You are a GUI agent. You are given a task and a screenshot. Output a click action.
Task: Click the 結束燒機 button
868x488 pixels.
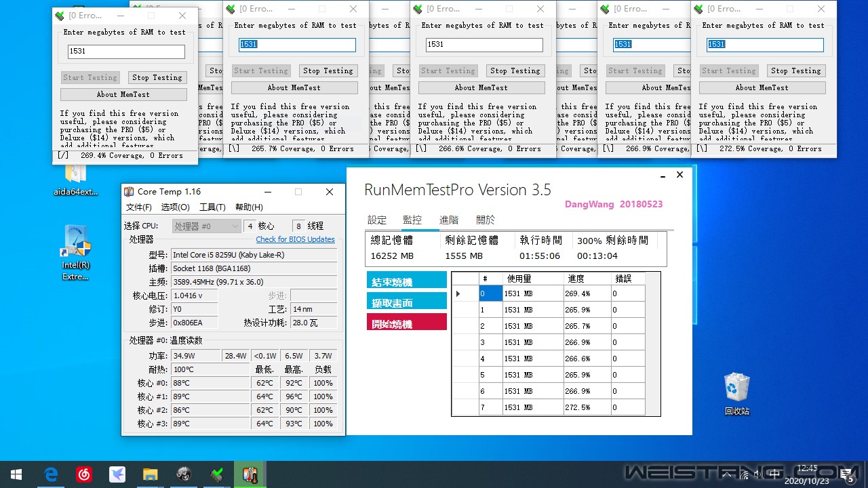[x=407, y=281]
